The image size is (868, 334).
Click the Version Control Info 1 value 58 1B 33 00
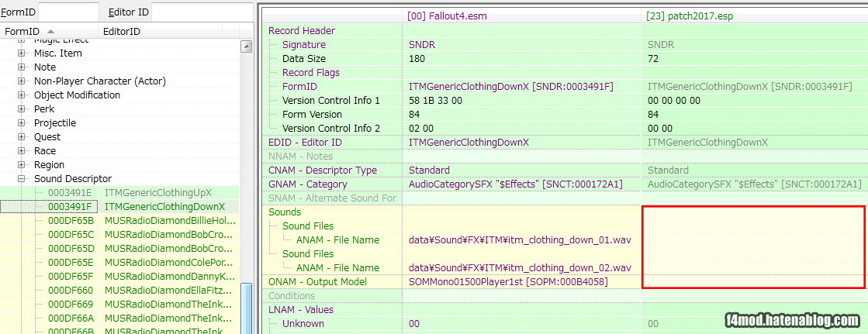point(434,101)
